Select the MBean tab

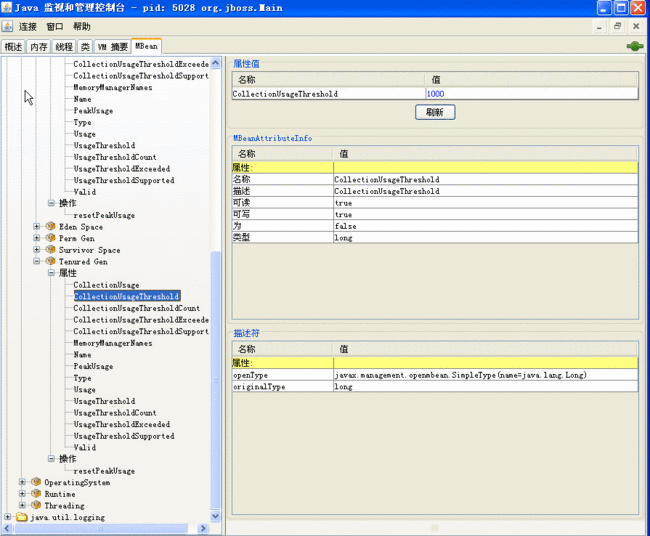click(x=146, y=46)
